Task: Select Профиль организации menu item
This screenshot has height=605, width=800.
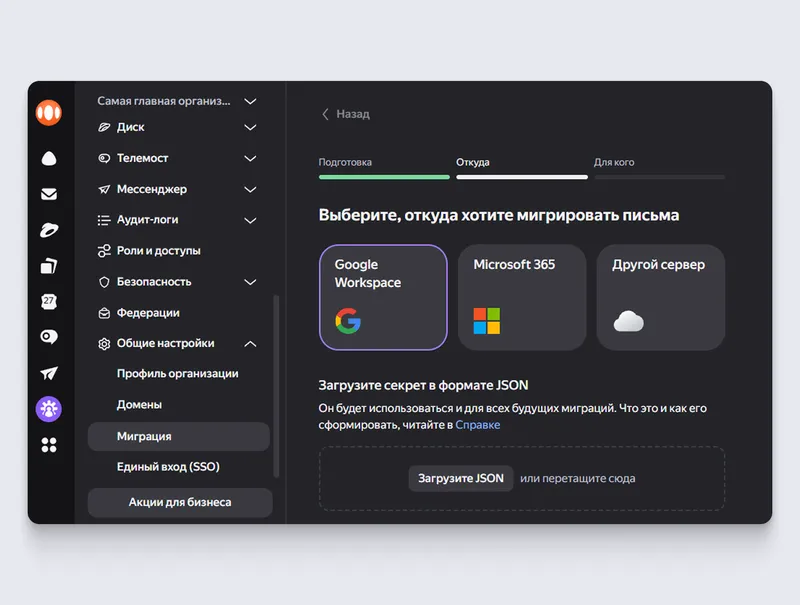Action: click(178, 373)
